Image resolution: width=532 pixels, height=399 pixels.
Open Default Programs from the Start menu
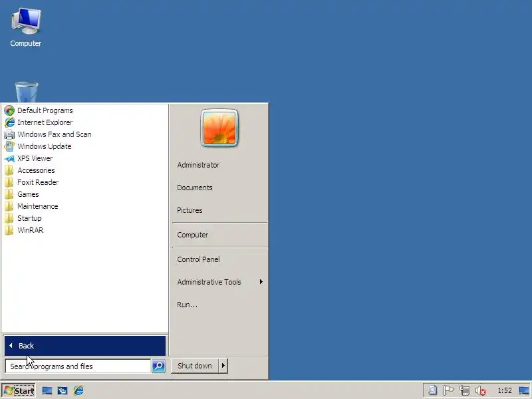pos(45,110)
